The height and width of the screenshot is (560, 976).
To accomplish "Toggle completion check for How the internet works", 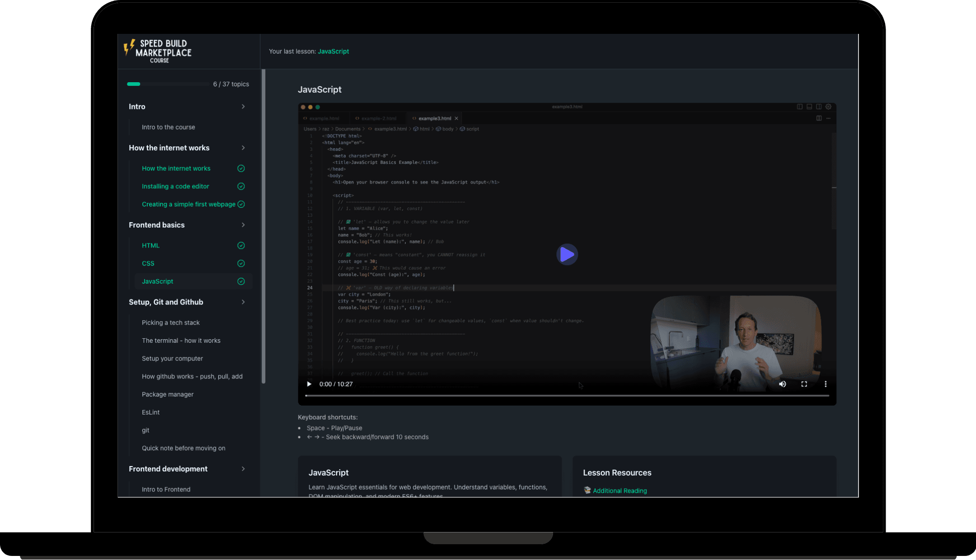I will 241,168.
